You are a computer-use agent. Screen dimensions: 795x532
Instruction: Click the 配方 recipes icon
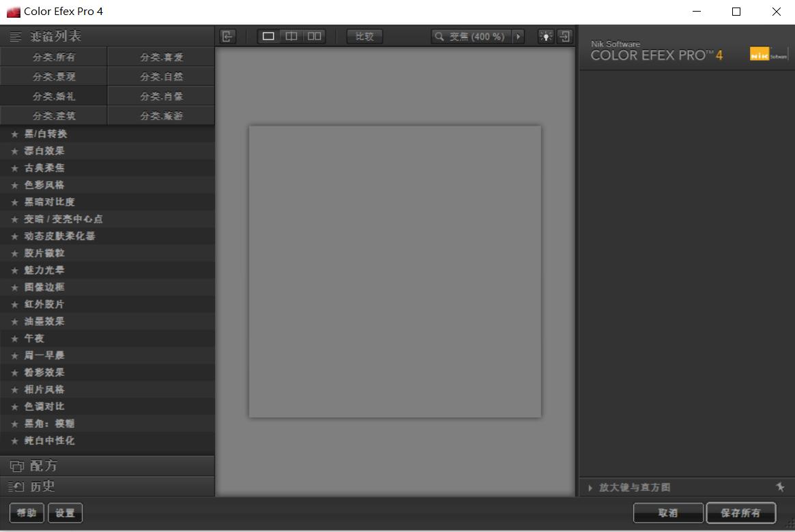point(17,466)
